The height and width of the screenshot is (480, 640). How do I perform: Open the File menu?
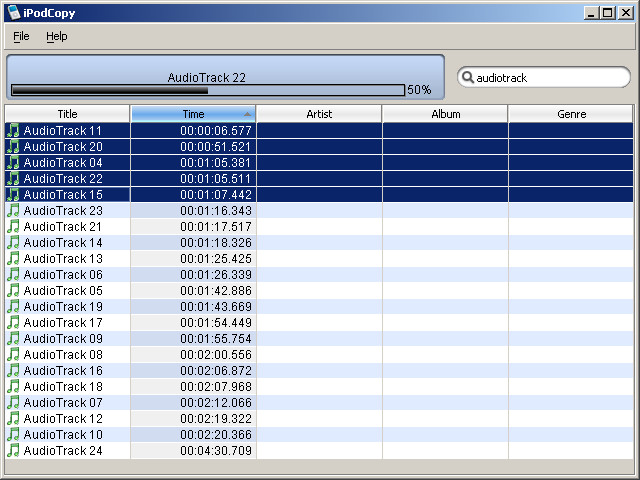(x=21, y=36)
